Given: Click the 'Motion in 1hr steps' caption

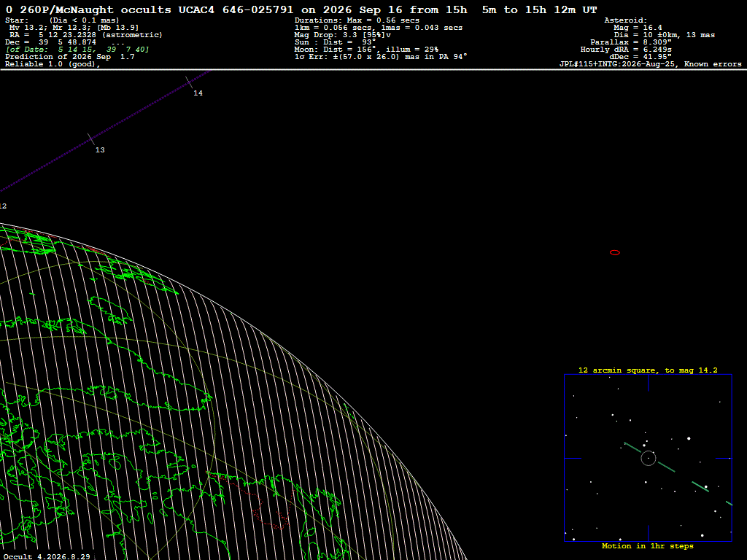Looking at the screenshot, I should pos(648,545).
